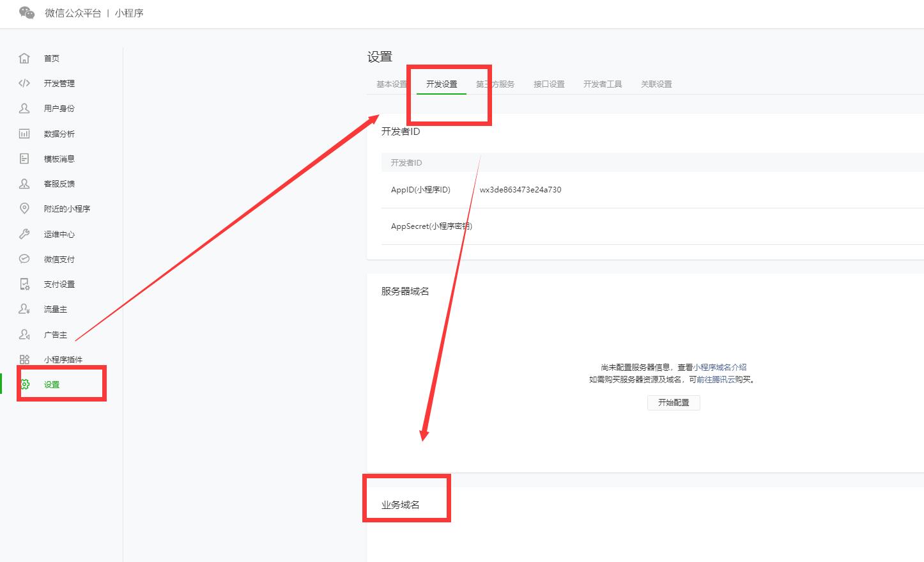This screenshot has width=924, height=562.
Task: Open 运维中心 via the wrench icon
Action: 24,233
